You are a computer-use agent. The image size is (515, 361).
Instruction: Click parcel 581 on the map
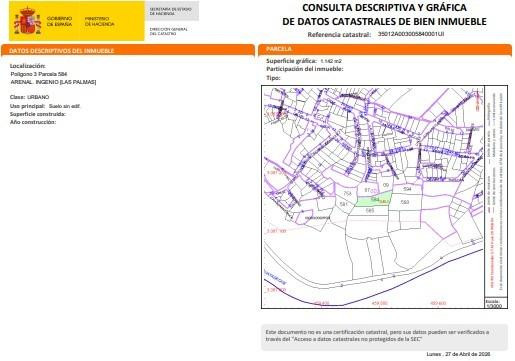coord(343,204)
